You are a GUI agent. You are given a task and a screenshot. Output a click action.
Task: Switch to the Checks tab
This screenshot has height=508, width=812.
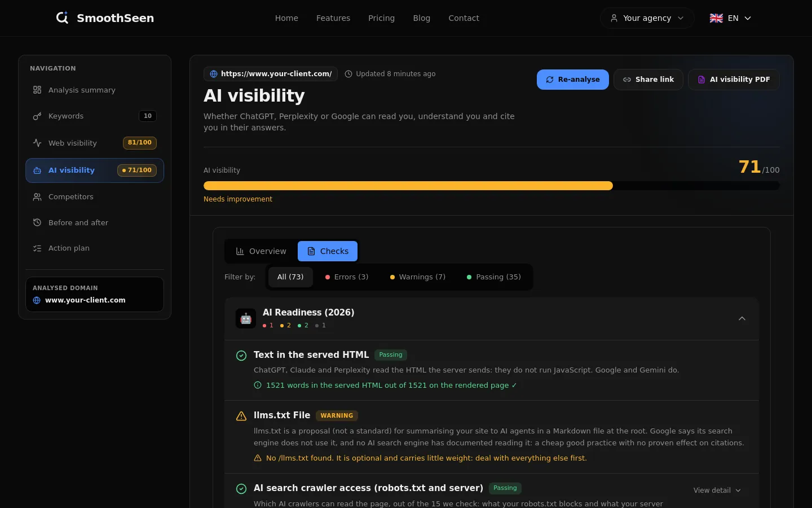click(328, 251)
